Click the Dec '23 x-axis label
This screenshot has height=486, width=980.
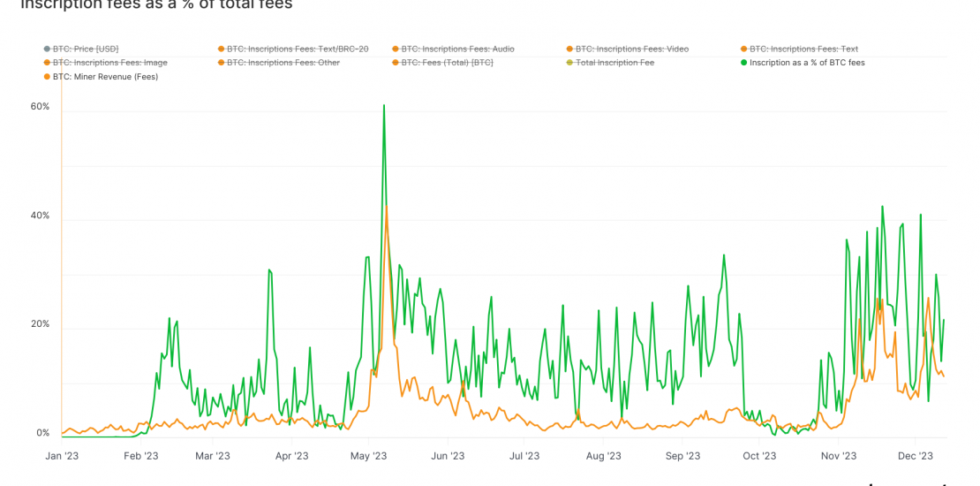(915, 457)
